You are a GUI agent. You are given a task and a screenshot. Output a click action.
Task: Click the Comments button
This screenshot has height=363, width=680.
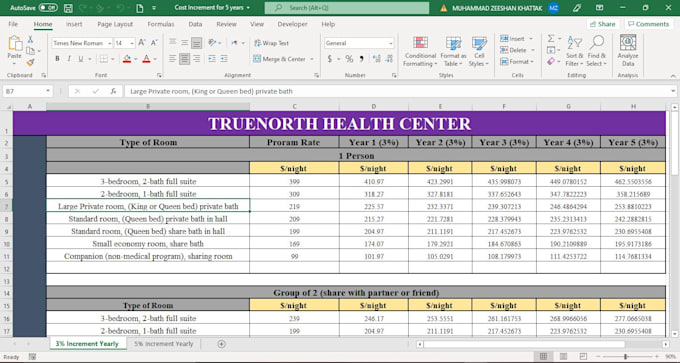648,24
